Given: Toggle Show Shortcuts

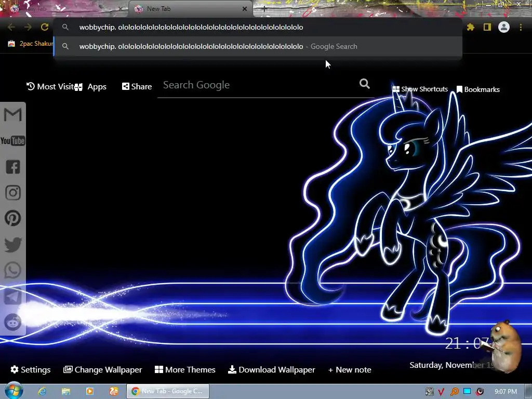Looking at the screenshot, I should tap(420, 89).
